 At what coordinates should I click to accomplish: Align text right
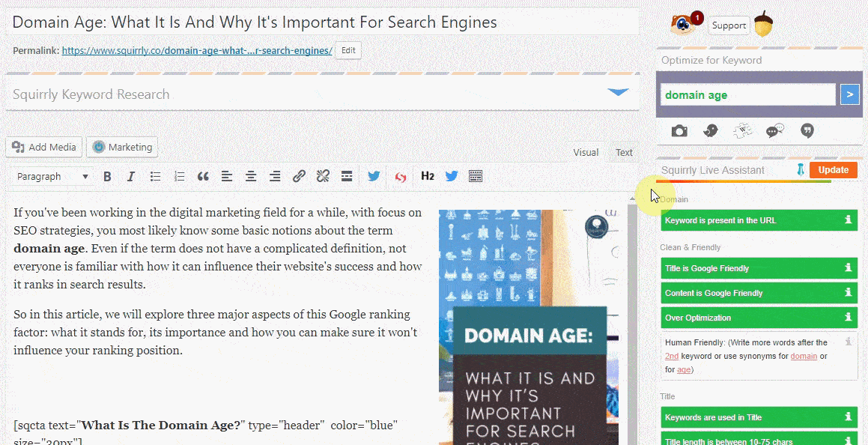coord(275,177)
